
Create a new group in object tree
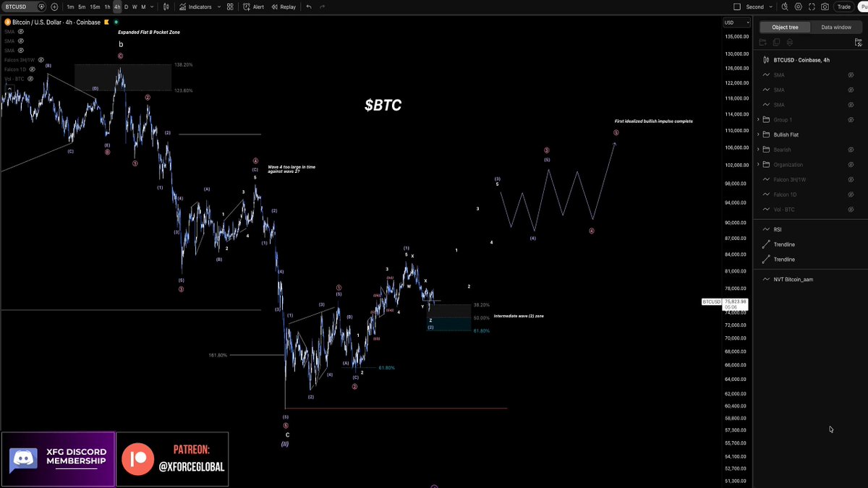coord(763,43)
